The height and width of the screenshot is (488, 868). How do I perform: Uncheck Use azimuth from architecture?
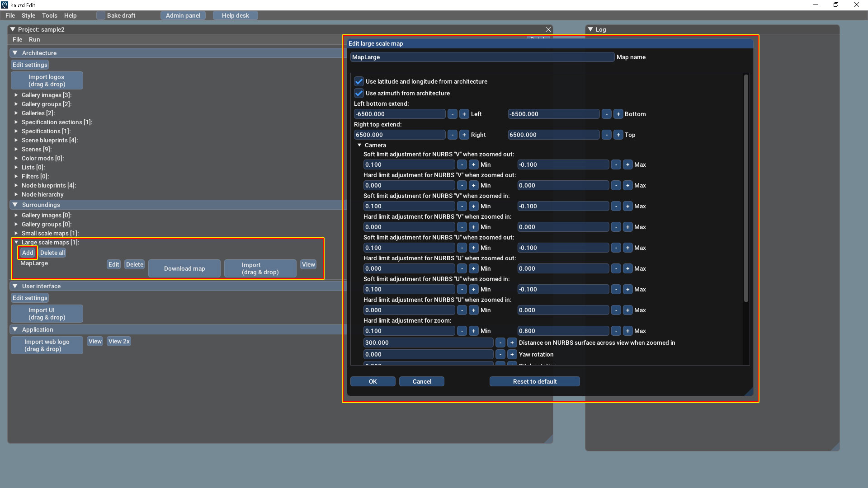[x=359, y=93]
